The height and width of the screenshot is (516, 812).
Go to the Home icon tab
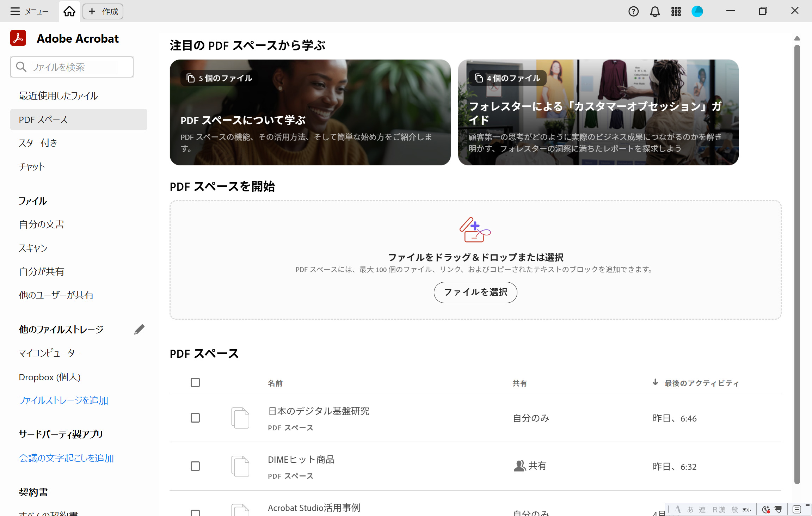tap(69, 12)
